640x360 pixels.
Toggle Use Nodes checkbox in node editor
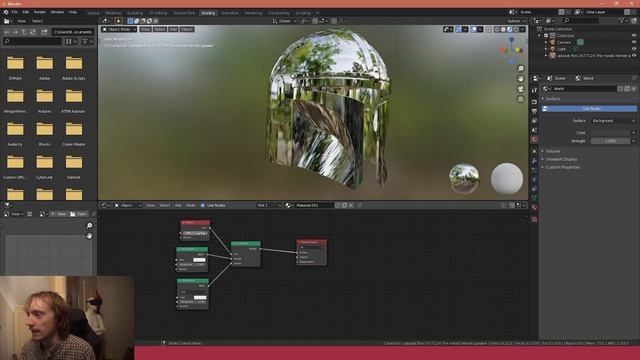(x=202, y=205)
